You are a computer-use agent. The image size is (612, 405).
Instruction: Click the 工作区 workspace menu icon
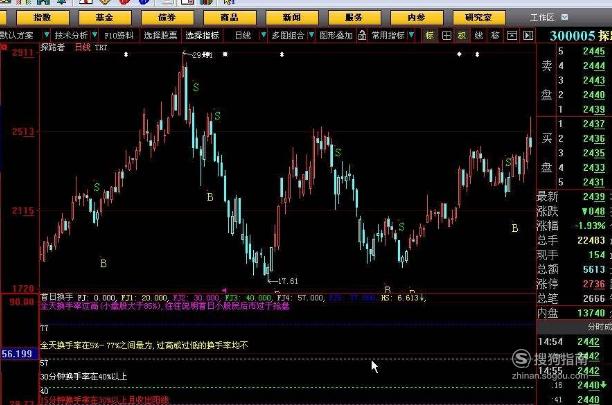[564, 17]
